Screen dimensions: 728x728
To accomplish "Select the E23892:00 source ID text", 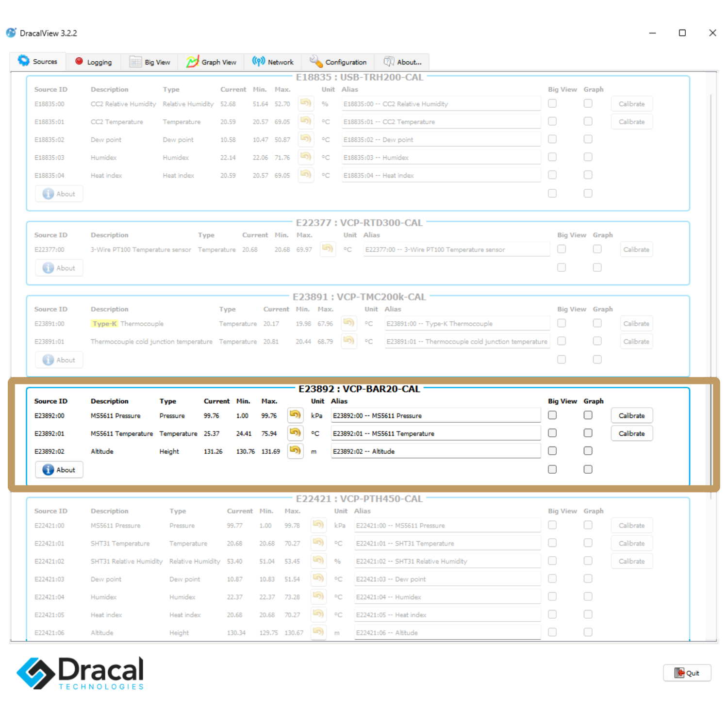I will (49, 416).
